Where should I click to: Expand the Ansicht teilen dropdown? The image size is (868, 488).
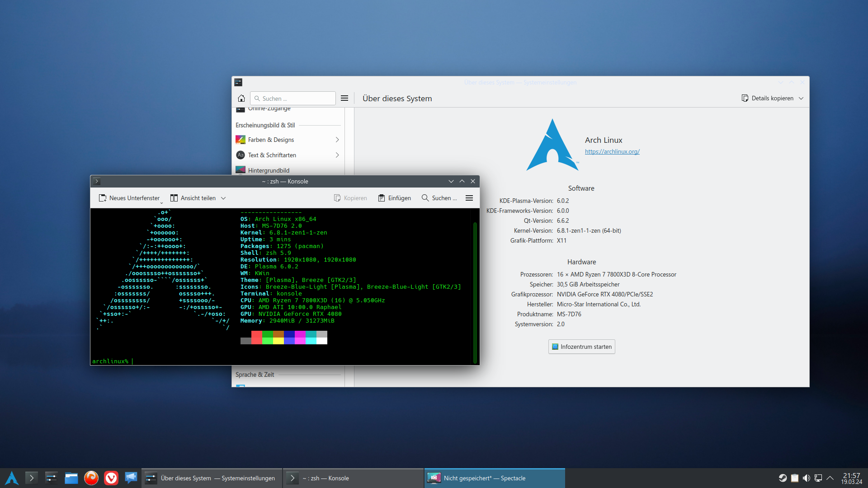[224, 198]
